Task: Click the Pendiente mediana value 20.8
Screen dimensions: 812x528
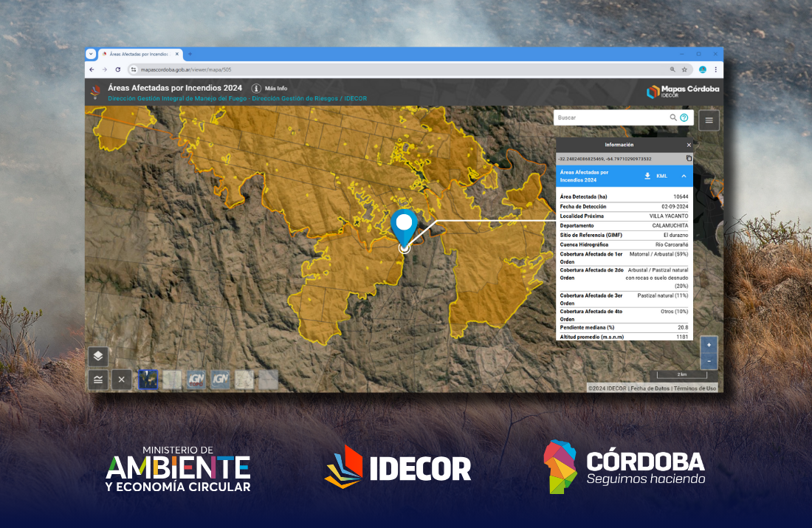Action: 683,327
